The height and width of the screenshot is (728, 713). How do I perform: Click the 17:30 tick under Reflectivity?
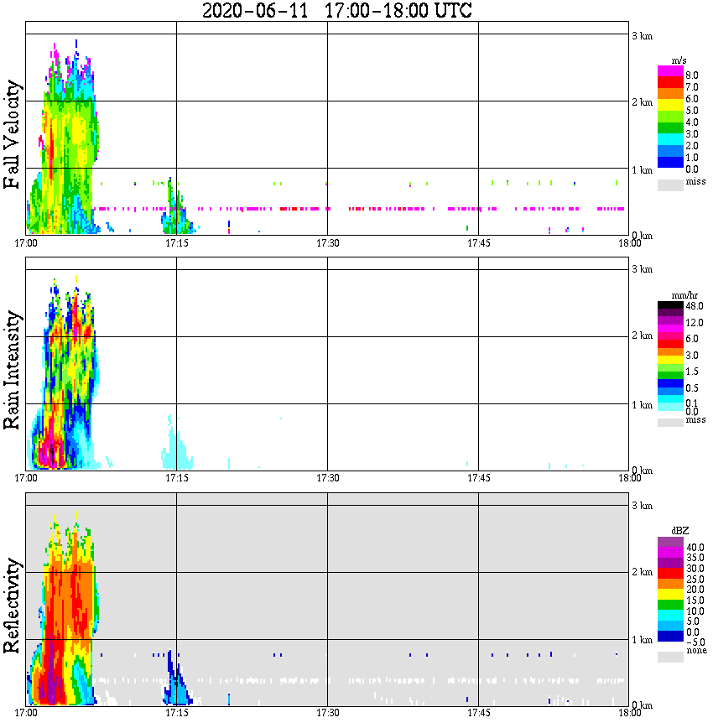pyautogui.click(x=327, y=713)
